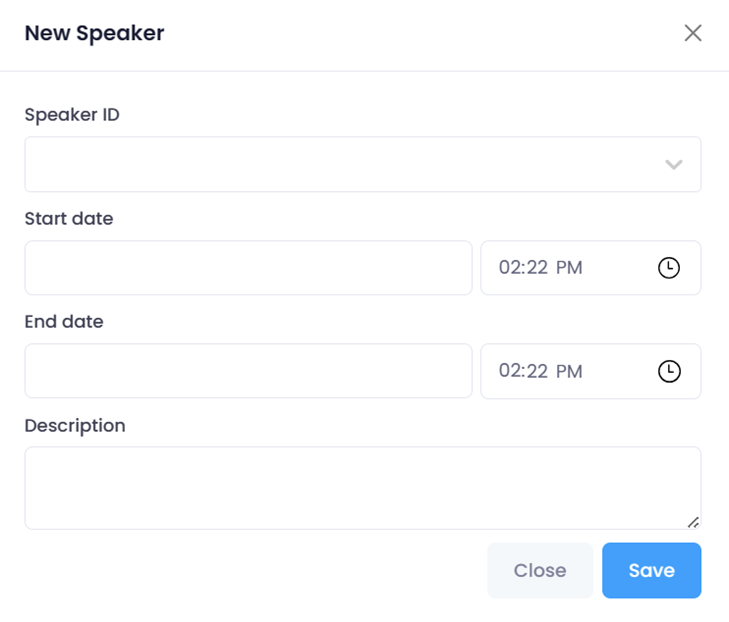The image size is (729, 622).
Task: Click the End date label
Action: (64, 322)
